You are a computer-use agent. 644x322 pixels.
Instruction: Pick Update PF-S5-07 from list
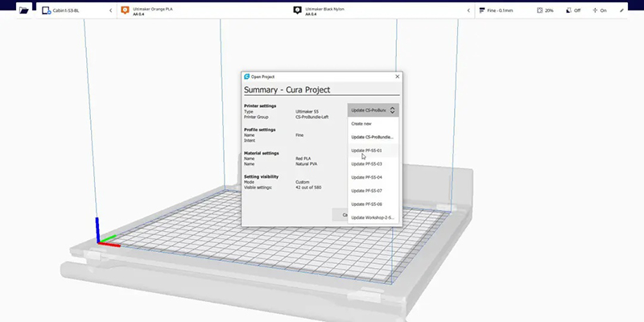366,190
